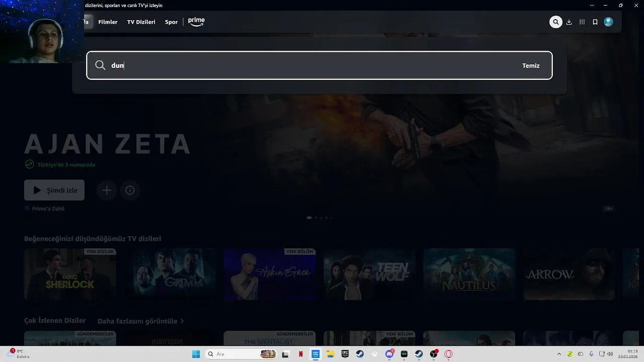Click the volume speaker tray icon

pos(610,354)
